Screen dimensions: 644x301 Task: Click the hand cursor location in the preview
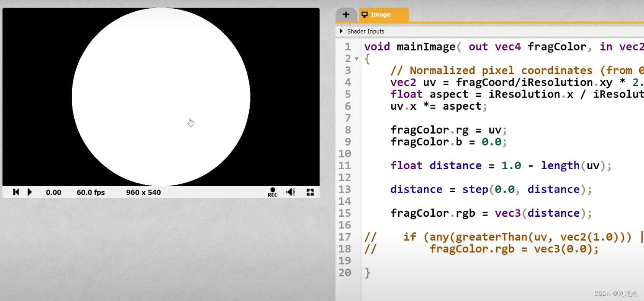[x=190, y=123]
